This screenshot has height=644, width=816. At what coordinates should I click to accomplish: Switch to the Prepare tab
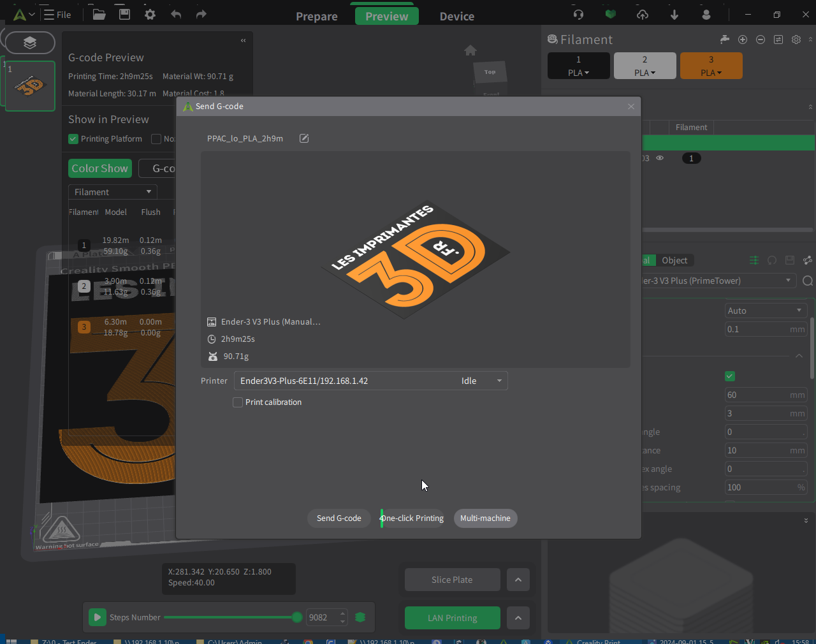[x=317, y=17]
